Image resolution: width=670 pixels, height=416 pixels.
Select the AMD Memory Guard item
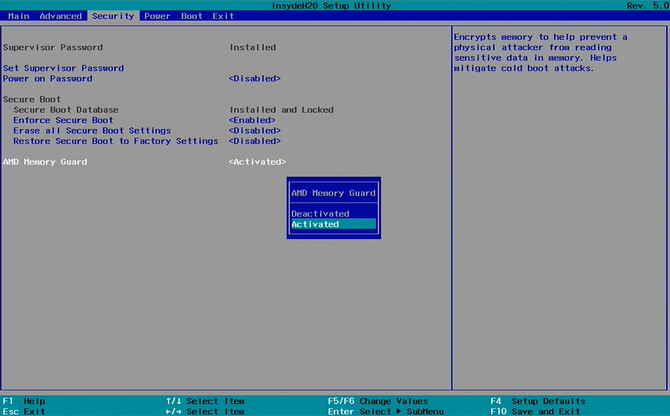(45, 161)
